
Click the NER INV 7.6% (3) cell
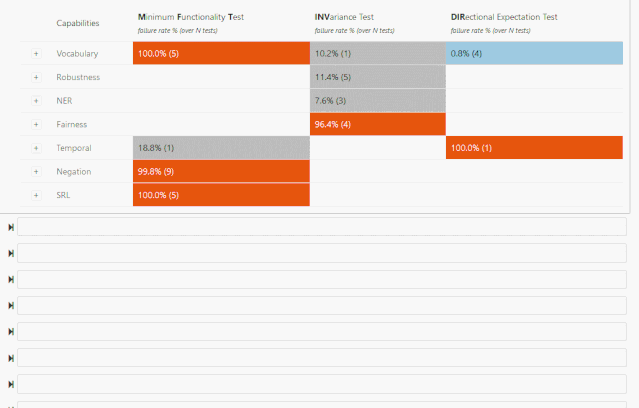coord(378,101)
